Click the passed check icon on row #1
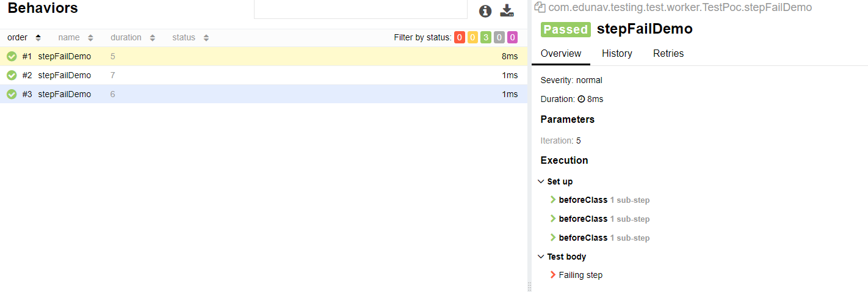868x292 pixels. 12,57
